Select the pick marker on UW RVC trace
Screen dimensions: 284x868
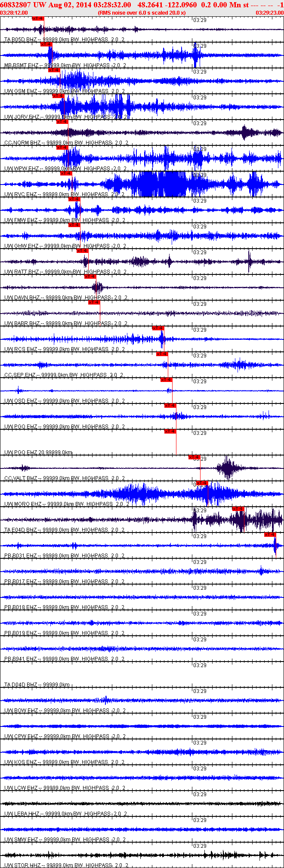coord(66,173)
